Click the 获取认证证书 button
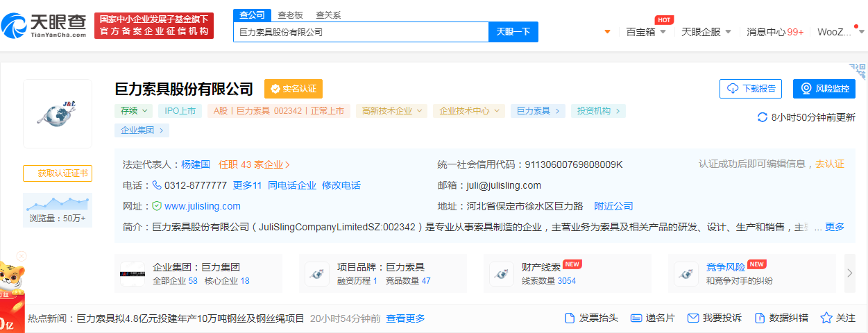This screenshot has width=868, height=333. (58, 173)
